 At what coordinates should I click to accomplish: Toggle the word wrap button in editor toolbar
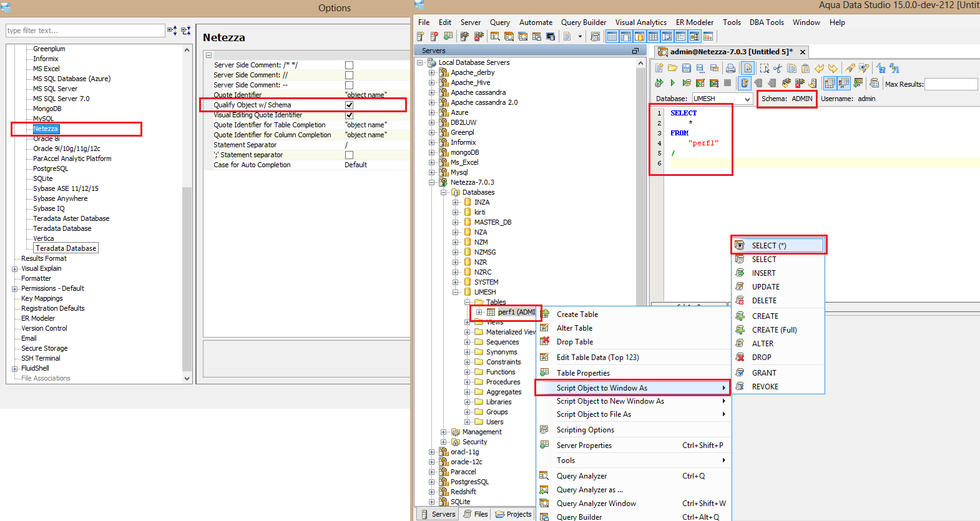[x=748, y=68]
